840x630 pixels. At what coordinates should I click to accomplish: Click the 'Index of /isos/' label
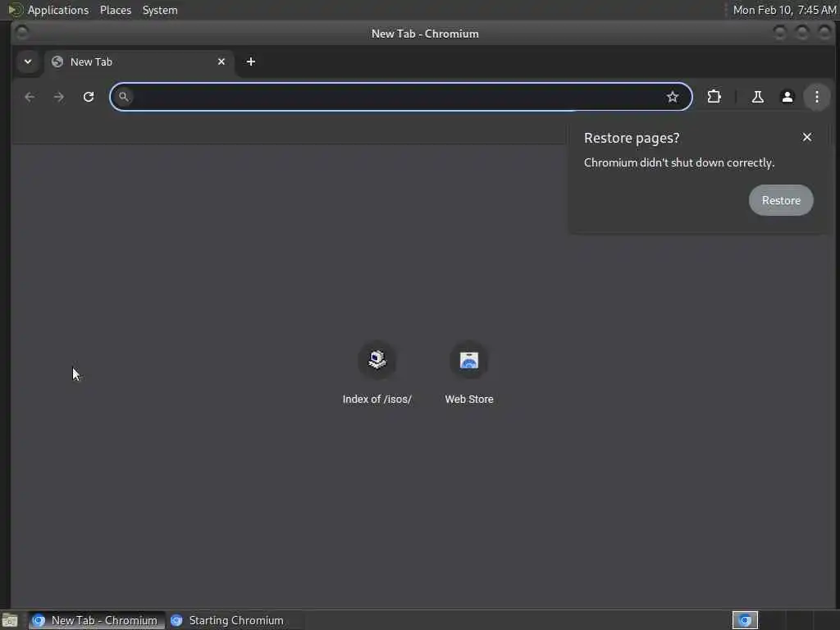pyautogui.click(x=377, y=399)
